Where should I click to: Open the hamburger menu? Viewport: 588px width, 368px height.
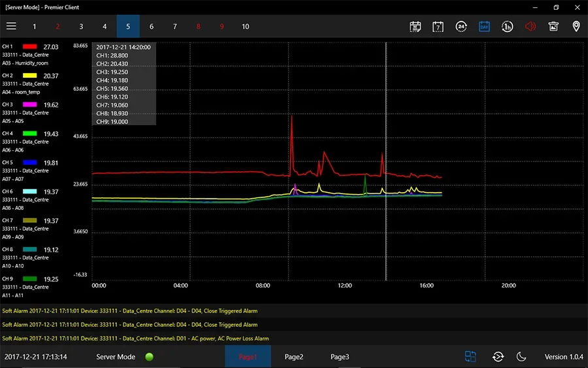coord(11,26)
